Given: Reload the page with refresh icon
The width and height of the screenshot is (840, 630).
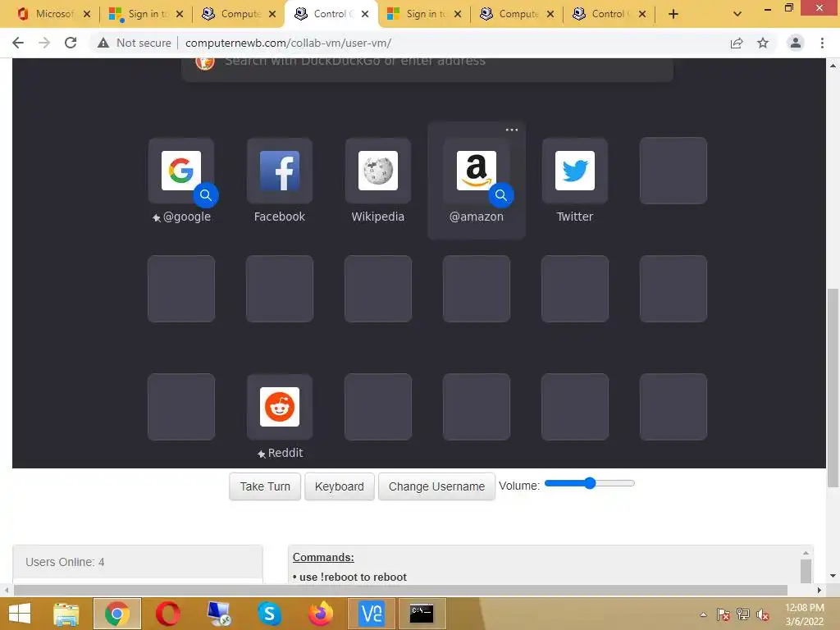Looking at the screenshot, I should [71, 43].
